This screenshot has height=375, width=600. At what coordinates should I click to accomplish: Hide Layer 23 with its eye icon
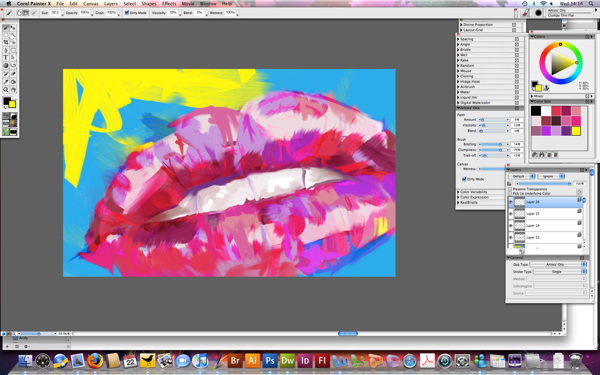click(511, 238)
